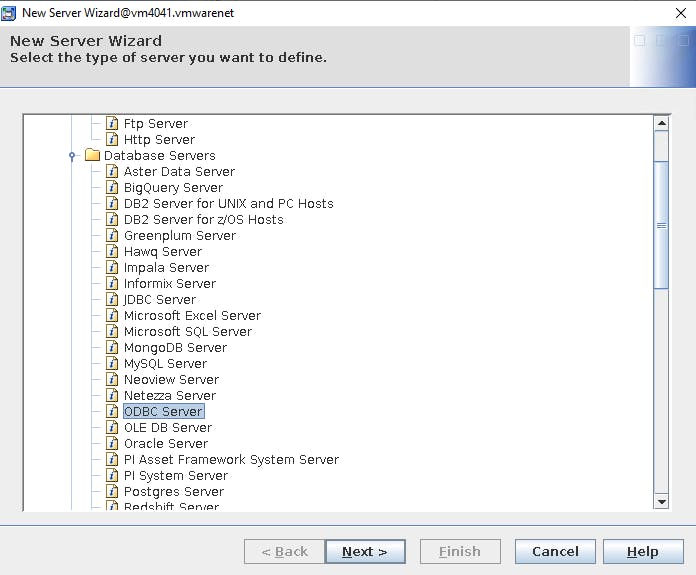Click the Oracle Server icon
The image size is (696, 575).
113,444
